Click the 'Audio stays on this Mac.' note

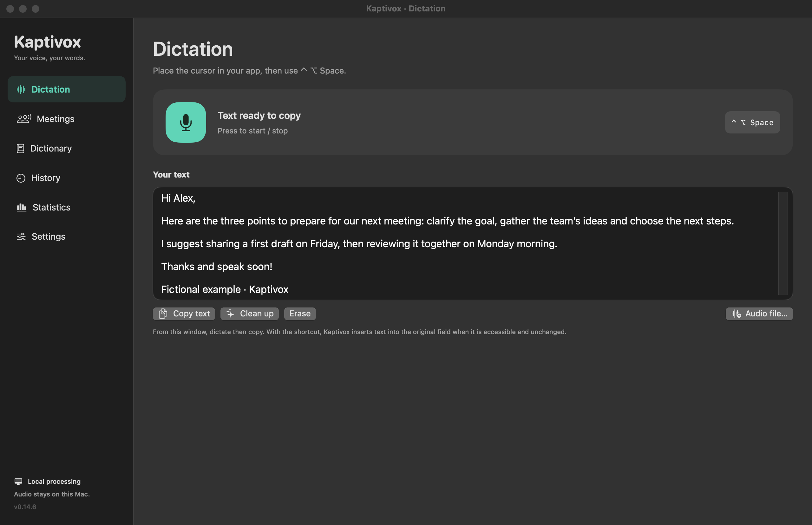(52, 494)
